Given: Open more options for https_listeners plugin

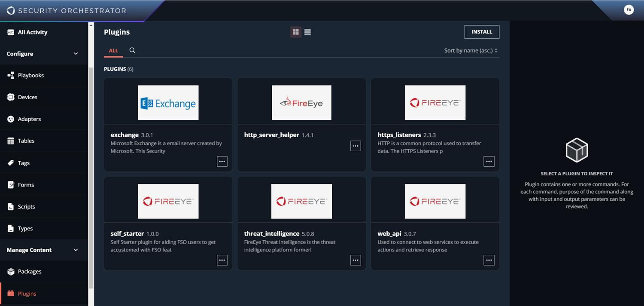Looking at the screenshot, I should point(489,161).
